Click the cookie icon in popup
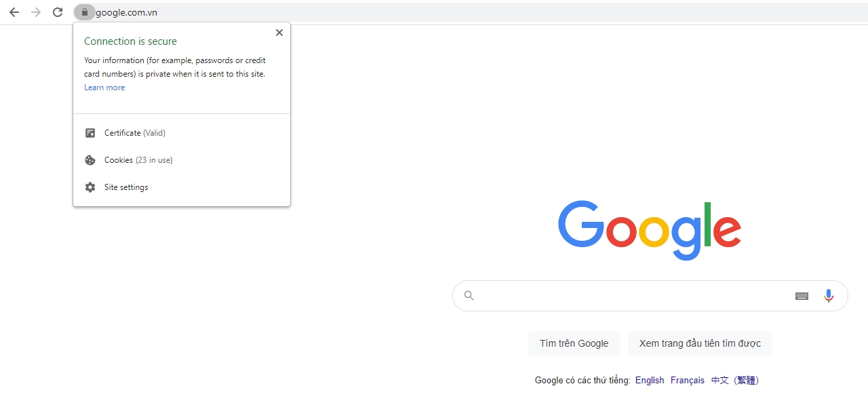The image size is (868, 403). (90, 160)
